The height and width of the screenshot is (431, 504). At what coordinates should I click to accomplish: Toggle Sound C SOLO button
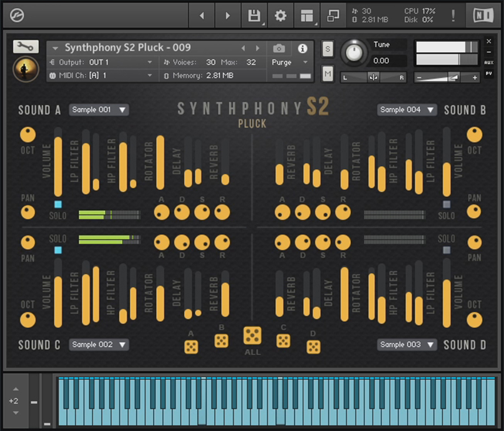pyautogui.click(x=58, y=250)
